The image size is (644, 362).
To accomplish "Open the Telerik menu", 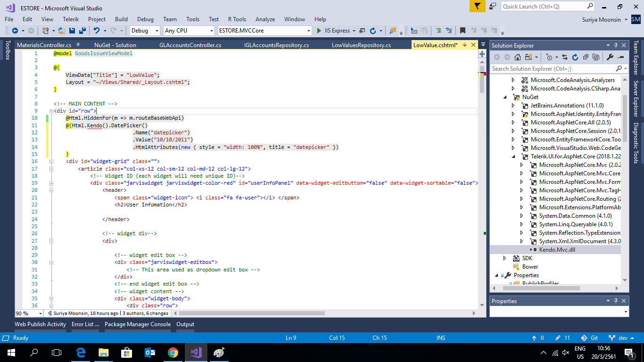I will [71, 19].
